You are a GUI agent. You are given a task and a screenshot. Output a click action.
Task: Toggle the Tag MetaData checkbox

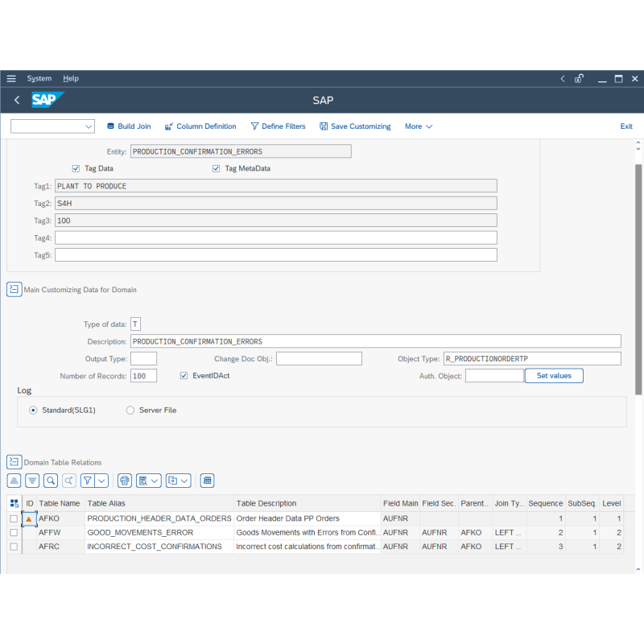point(216,168)
